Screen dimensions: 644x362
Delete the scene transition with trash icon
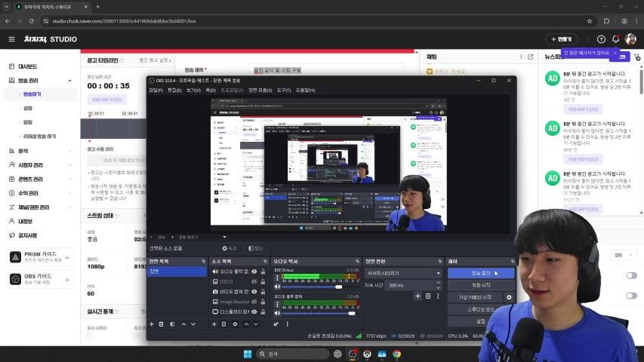tap(428, 296)
